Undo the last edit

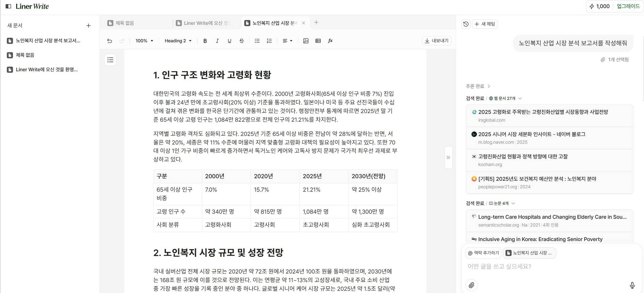click(110, 41)
